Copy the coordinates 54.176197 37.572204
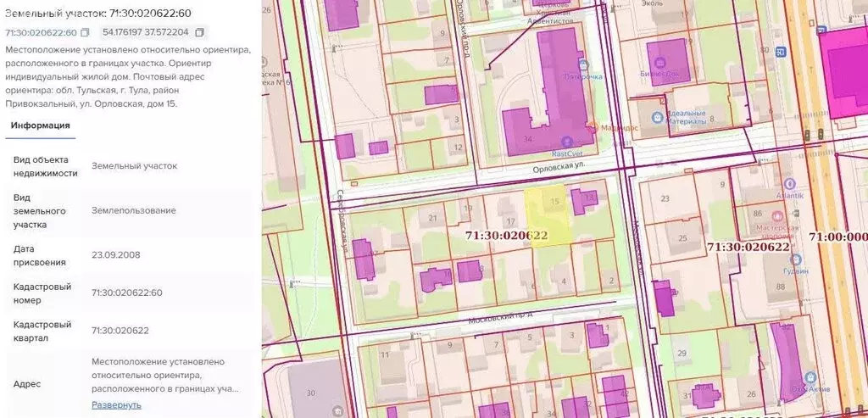This screenshot has width=868, height=418. point(200,32)
